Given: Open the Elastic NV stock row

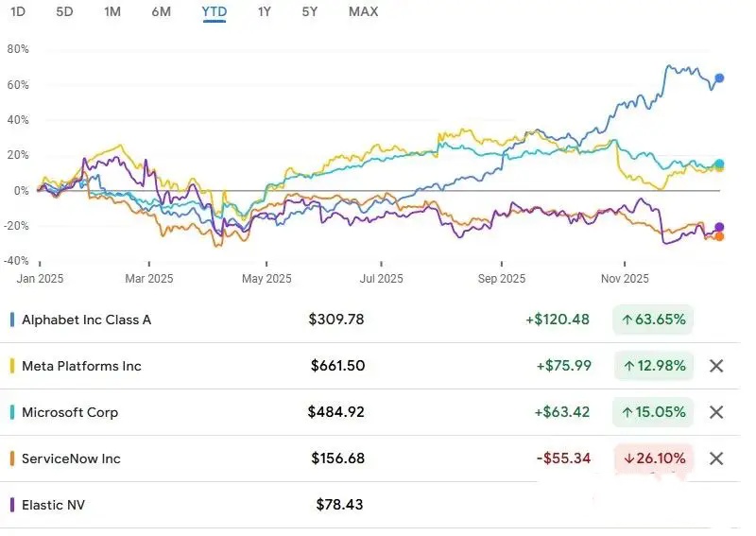Looking at the screenshot, I should (54, 505).
